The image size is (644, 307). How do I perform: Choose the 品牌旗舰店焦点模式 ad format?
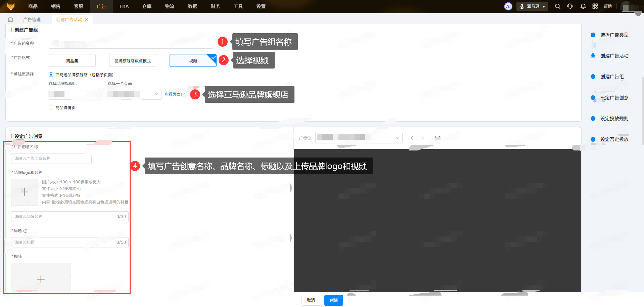point(133,61)
